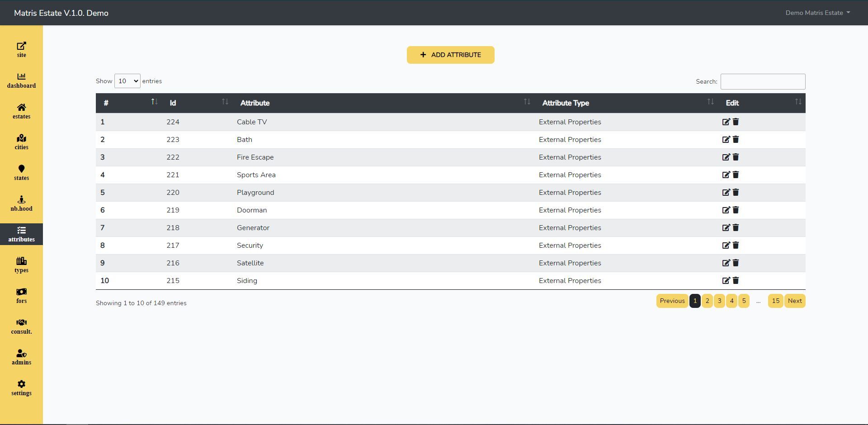Sort table by Id column

point(198,103)
